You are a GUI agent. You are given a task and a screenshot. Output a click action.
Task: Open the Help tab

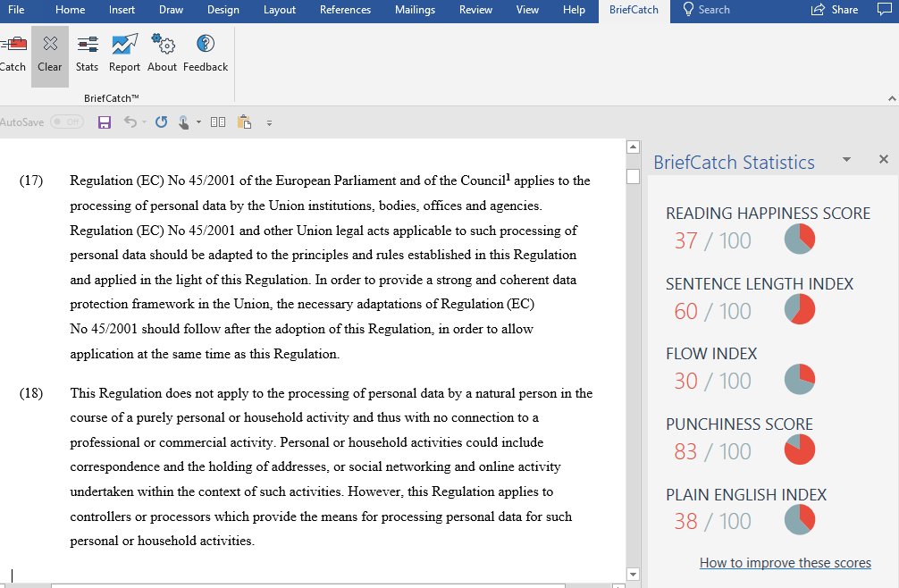(x=574, y=10)
